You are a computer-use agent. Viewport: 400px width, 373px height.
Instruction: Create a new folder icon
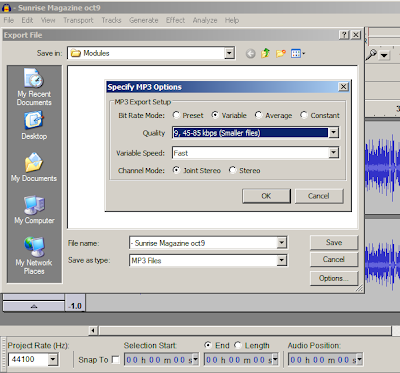click(x=281, y=53)
